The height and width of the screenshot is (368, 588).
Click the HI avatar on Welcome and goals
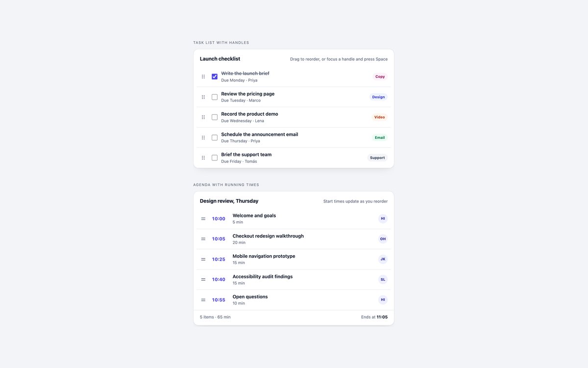point(383,219)
